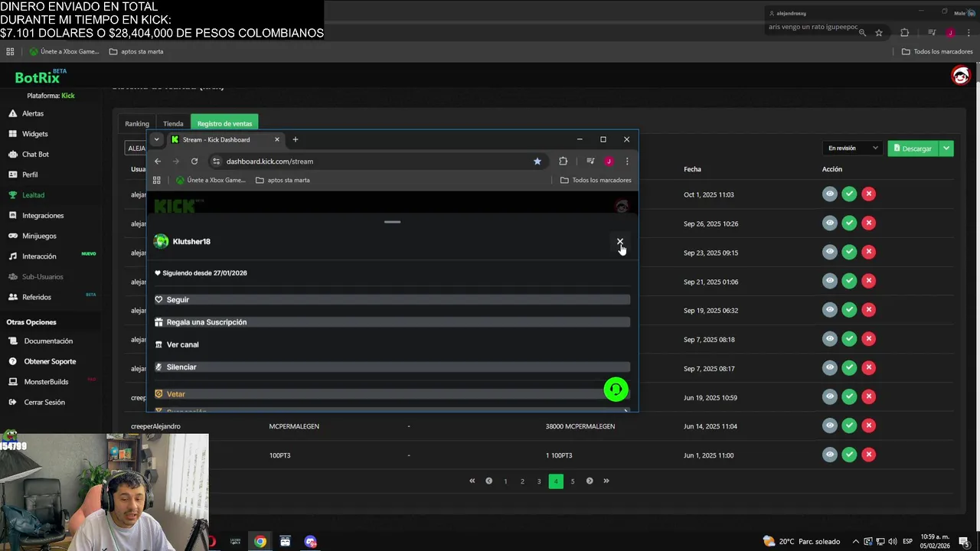Reload the Kick Dashboard page
This screenshot has width=980, height=551.
click(194, 161)
